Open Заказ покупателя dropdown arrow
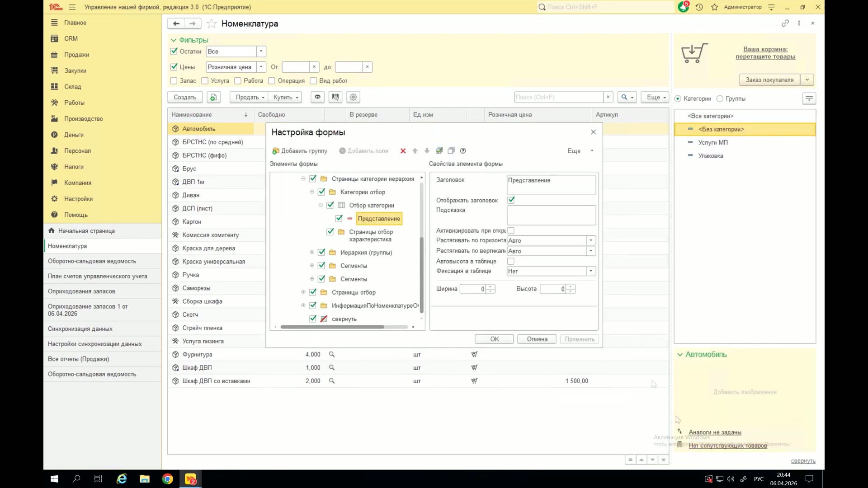 tap(807, 80)
